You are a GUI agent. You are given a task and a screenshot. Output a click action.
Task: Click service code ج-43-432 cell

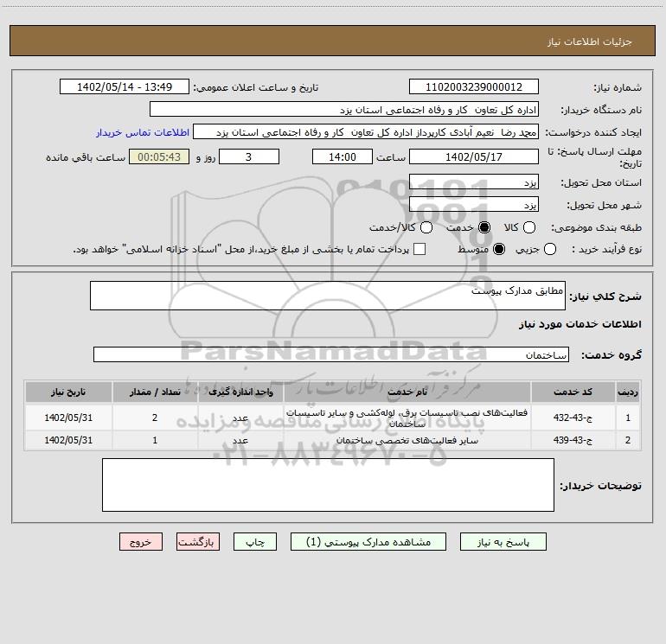click(x=573, y=418)
